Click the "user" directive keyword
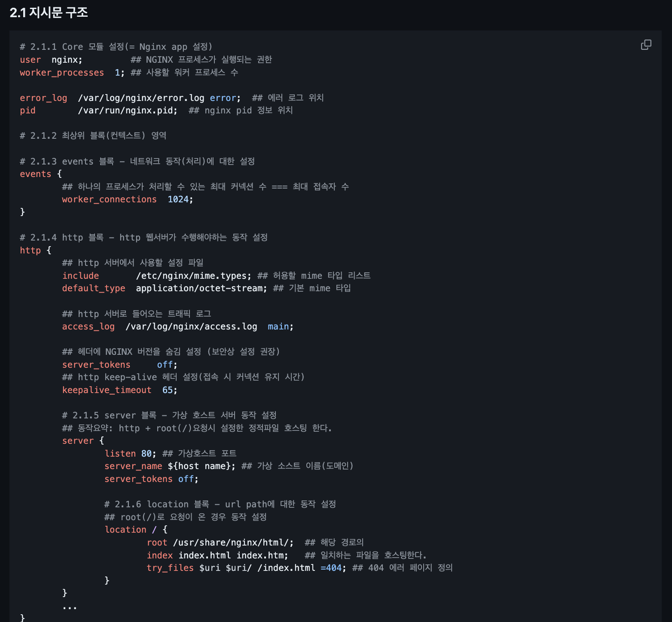 [30, 60]
